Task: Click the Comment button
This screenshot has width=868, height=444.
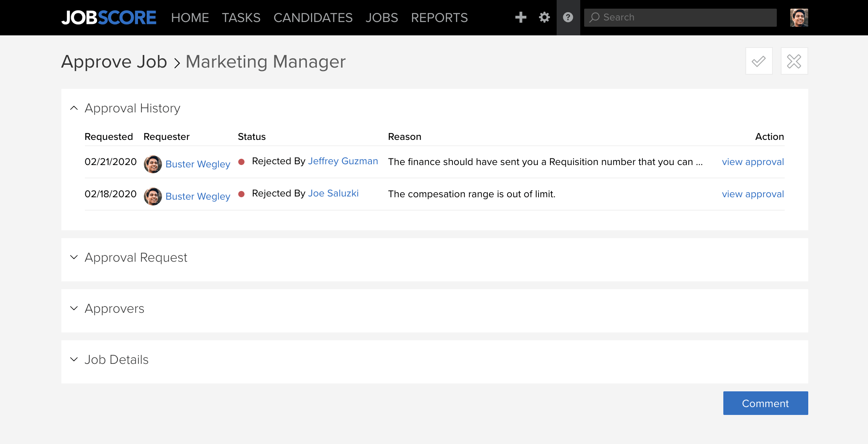Action: point(766,403)
